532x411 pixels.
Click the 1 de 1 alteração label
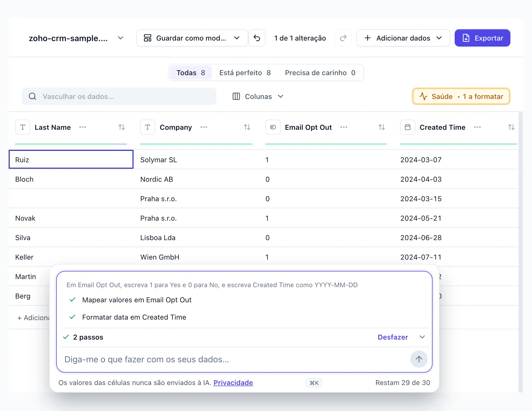click(300, 38)
